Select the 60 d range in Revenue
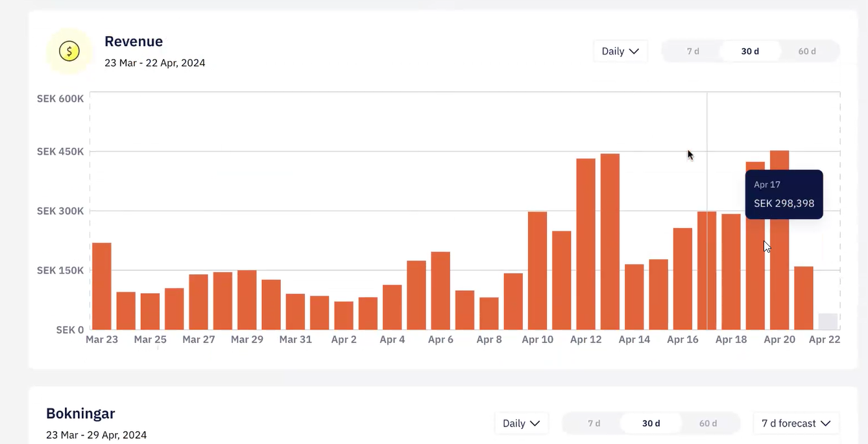The image size is (868, 444). click(807, 51)
